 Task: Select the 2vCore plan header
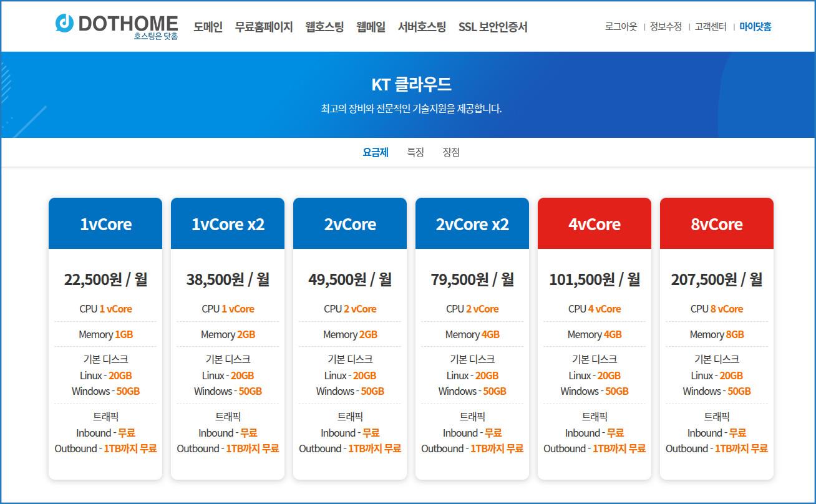pyautogui.click(x=350, y=224)
